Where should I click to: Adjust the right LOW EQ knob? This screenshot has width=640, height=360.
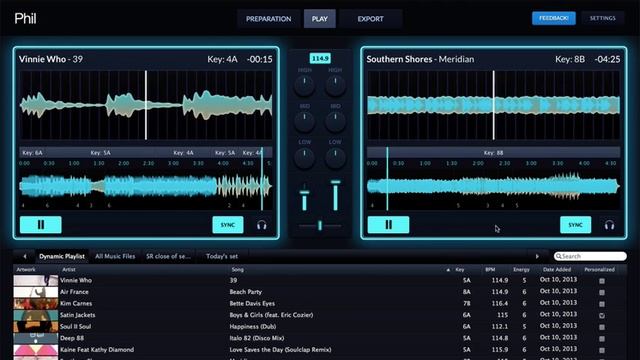335,158
